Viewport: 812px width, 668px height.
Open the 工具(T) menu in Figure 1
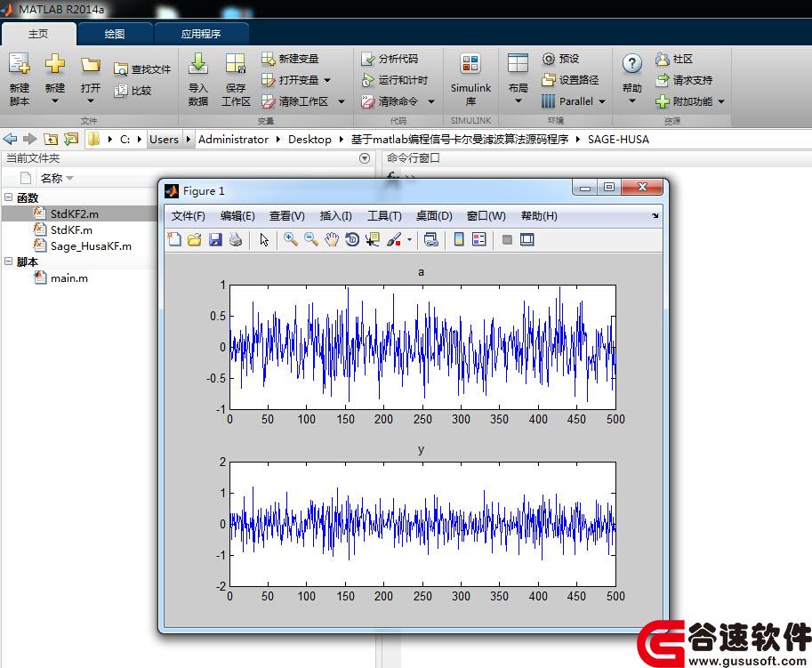(384, 216)
